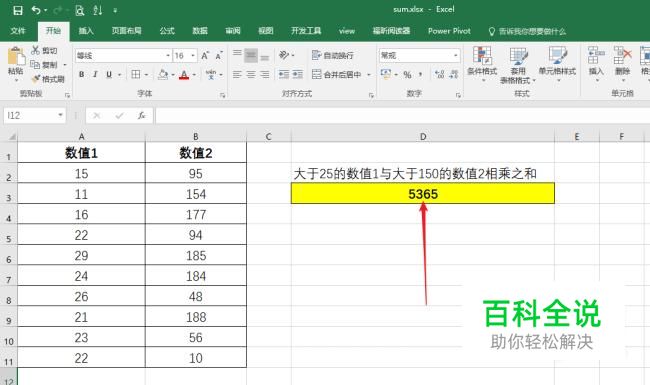Click the Align Right icon
This screenshot has width=650, height=385.
pyautogui.click(x=265, y=75)
